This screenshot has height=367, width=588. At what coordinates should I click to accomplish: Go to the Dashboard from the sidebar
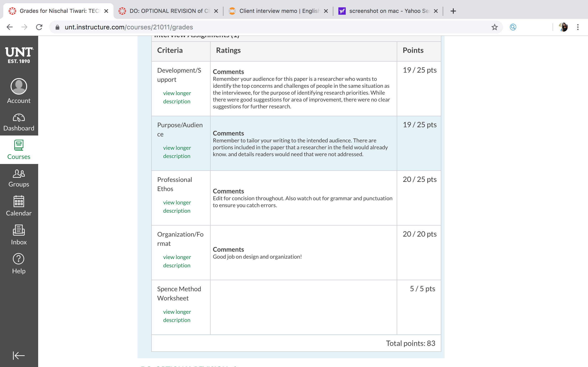coord(19,122)
